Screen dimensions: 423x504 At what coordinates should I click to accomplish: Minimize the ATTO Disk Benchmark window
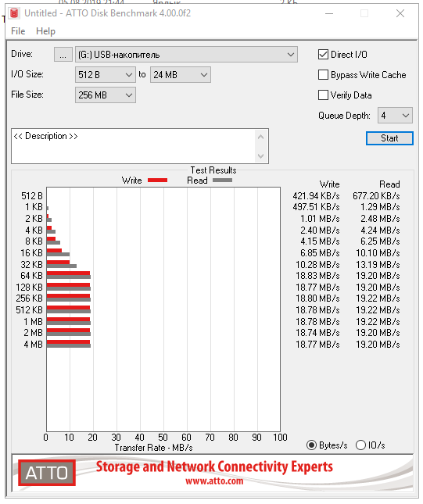(x=329, y=13)
